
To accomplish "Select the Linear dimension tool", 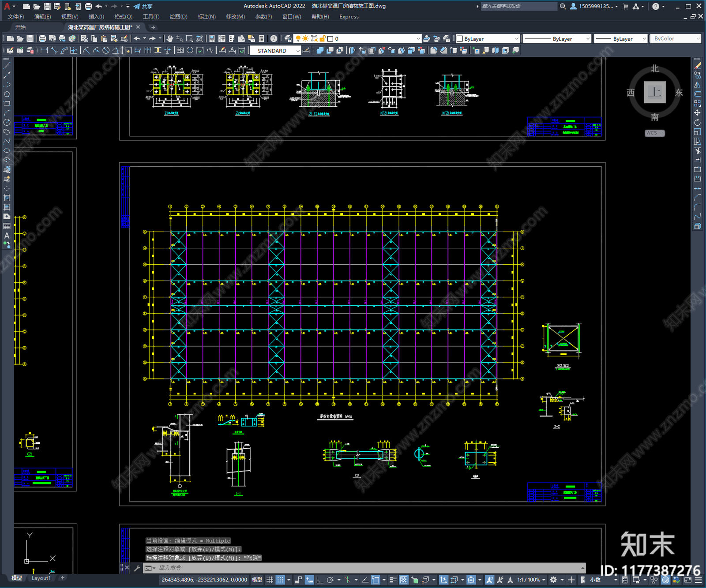I will pos(44,50).
